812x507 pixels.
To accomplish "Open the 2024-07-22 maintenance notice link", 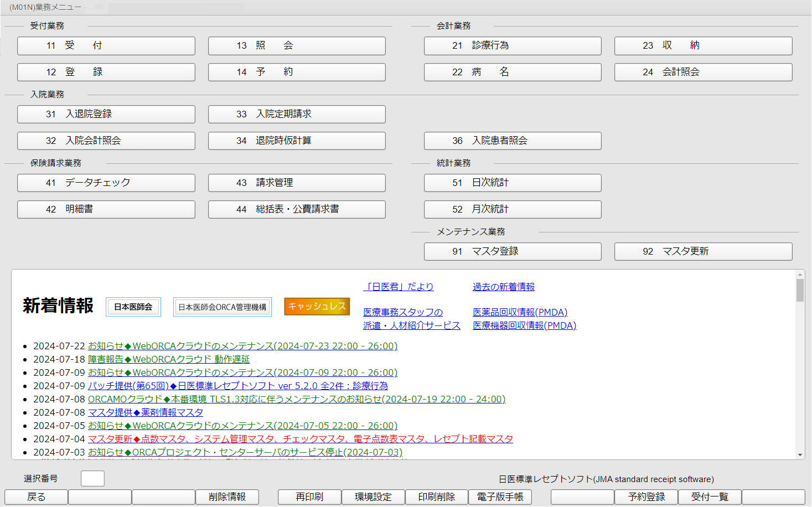I will pyautogui.click(x=242, y=346).
